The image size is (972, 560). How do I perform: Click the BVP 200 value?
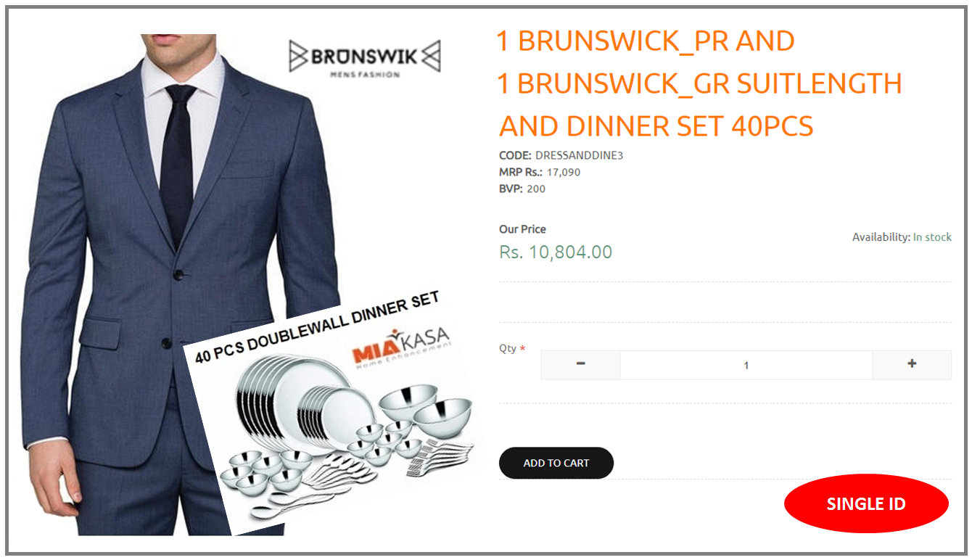(536, 189)
